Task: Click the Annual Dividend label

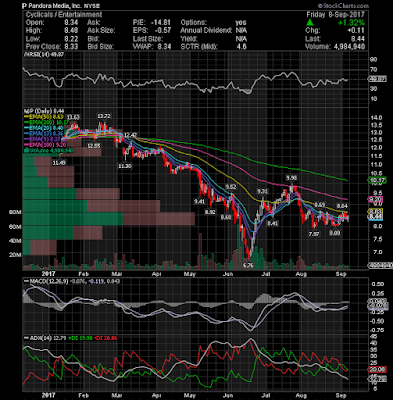Action: point(206,31)
